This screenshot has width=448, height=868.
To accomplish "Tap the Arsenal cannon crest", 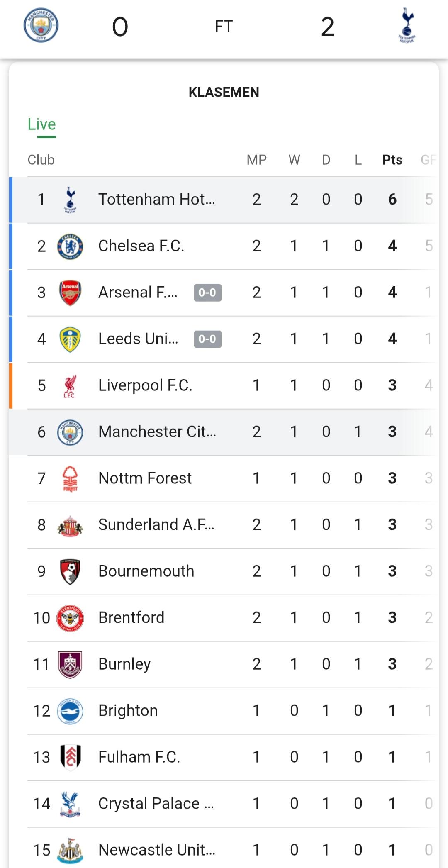I will click(x=70, y=293).
